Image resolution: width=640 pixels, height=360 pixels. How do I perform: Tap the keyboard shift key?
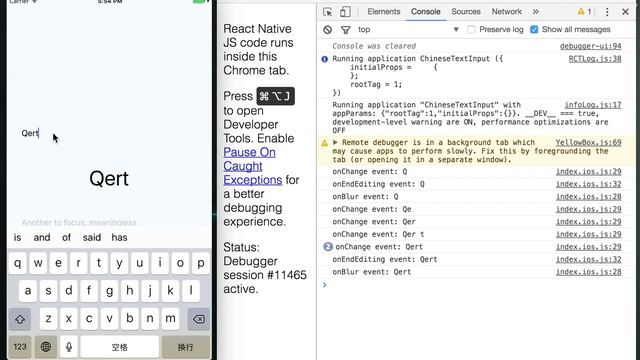[x=20, y=319]
